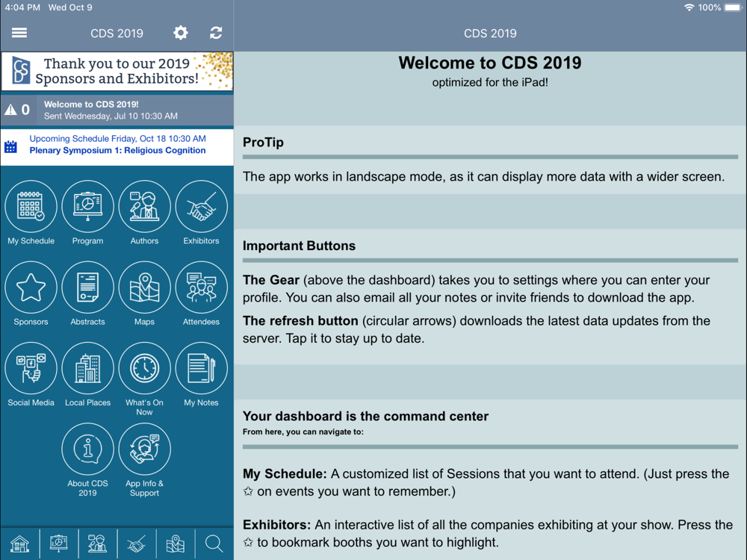
Task: Tap the search magnifier in bottom bar
Action: point(214,544)
